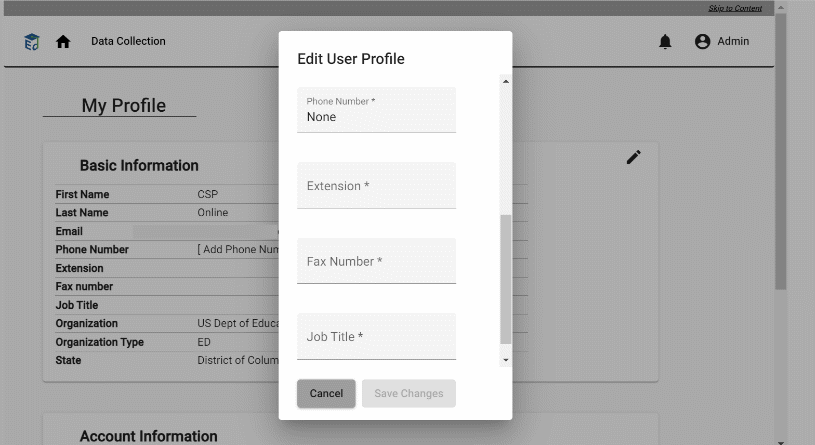Open the Data Collection menu
The height and width of the screenshot is (445, 815).
coord(128,42)
